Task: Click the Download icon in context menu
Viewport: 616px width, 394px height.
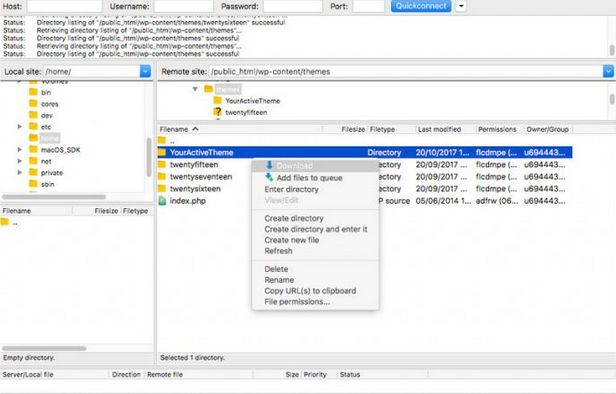Action: pos(270,165)
